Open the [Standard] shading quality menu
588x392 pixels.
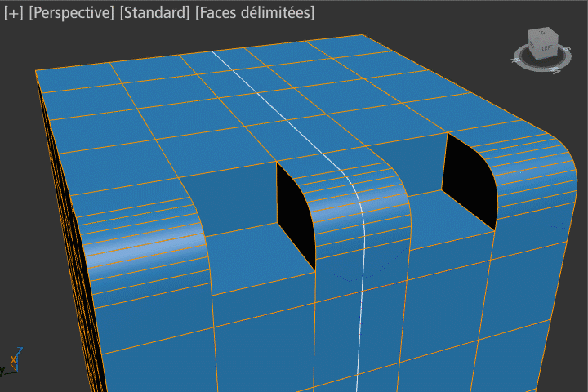tap(154, 13)
